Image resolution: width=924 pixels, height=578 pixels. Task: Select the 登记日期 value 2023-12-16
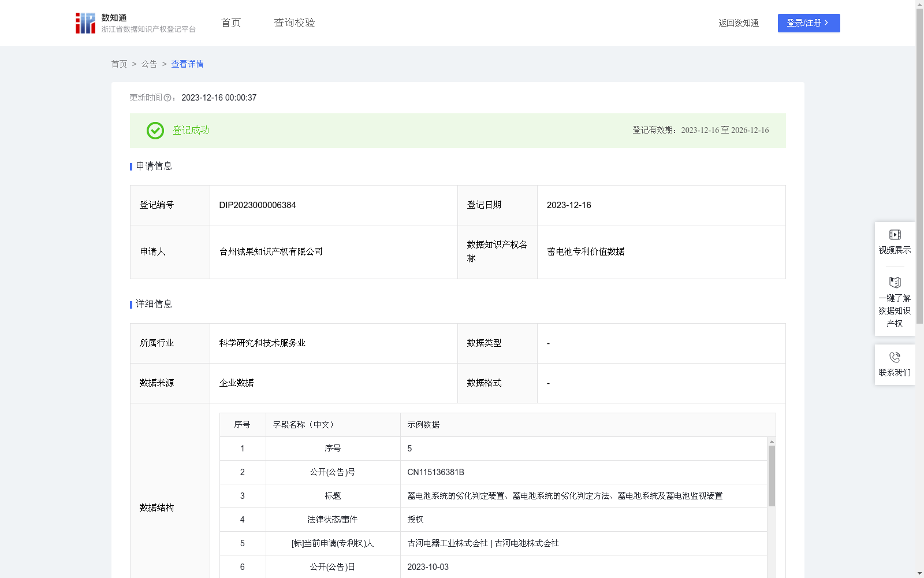tap(569, 205)
